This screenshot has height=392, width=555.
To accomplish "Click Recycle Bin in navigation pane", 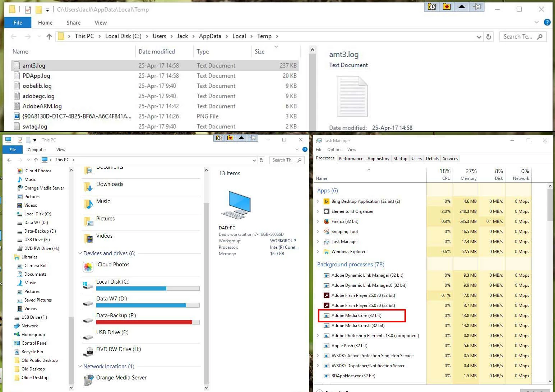I will 32,352.
